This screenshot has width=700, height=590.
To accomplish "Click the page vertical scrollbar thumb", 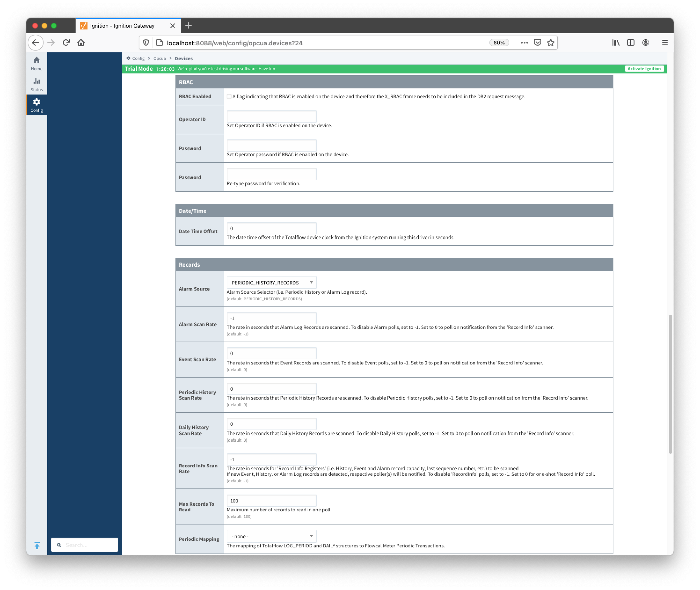I will click(x=670, y=384).
